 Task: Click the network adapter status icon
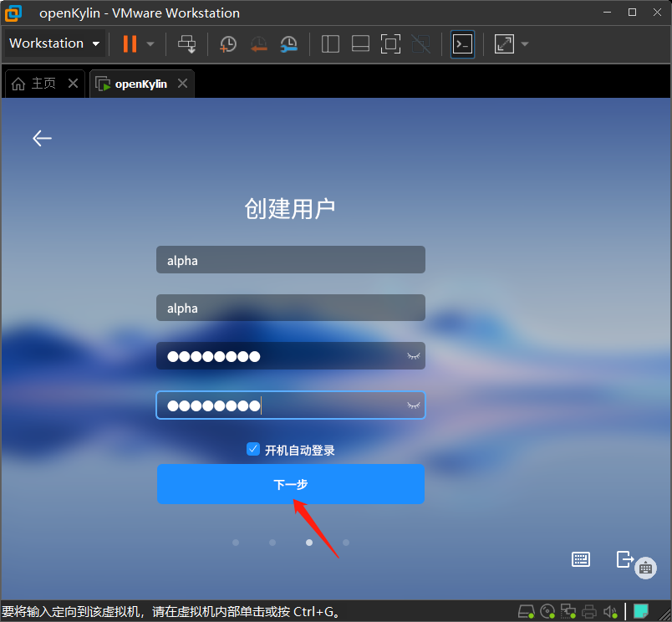coord(568,611)
